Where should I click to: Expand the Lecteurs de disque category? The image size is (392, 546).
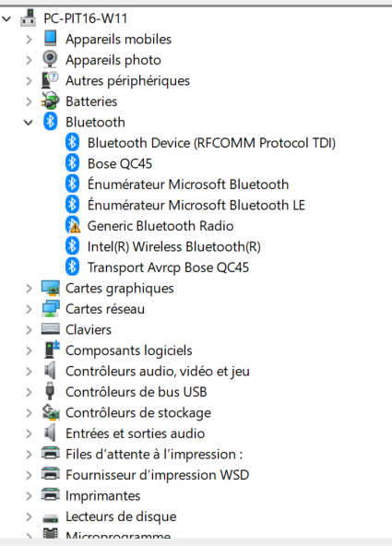(29, 516)
